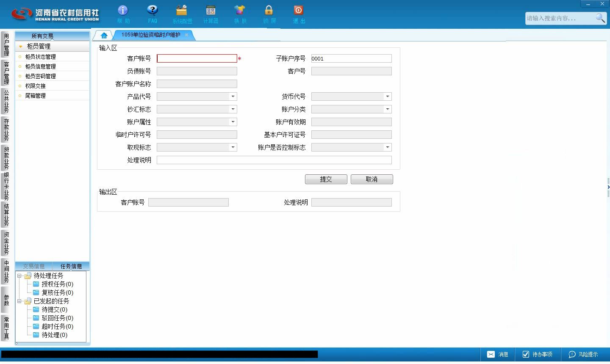The image size is (610, 364).
Task: Open 尾箱管理 menu item
Action: click(x=52, y=96)
